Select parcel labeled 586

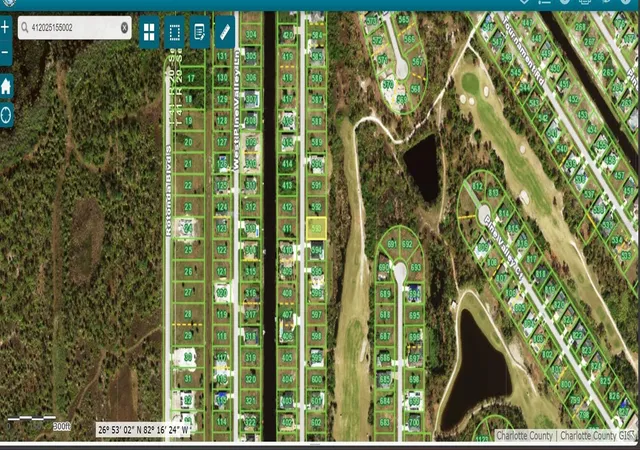317,78
